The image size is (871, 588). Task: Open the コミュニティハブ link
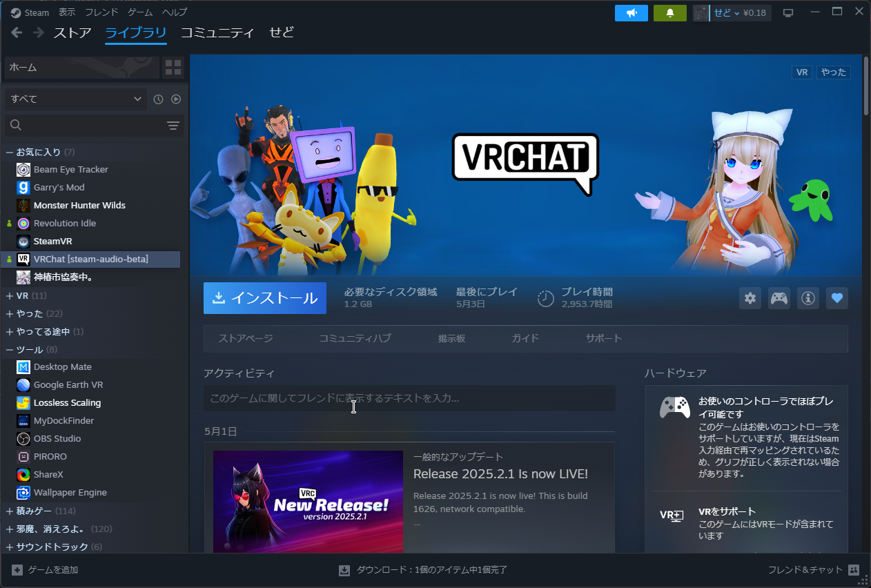[355, 338]
